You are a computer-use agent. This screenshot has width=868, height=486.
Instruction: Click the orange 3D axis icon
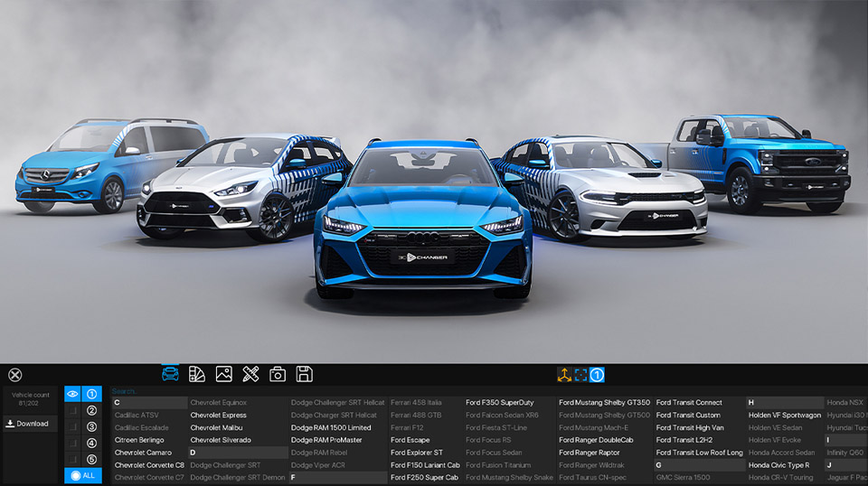pos(564,374)
